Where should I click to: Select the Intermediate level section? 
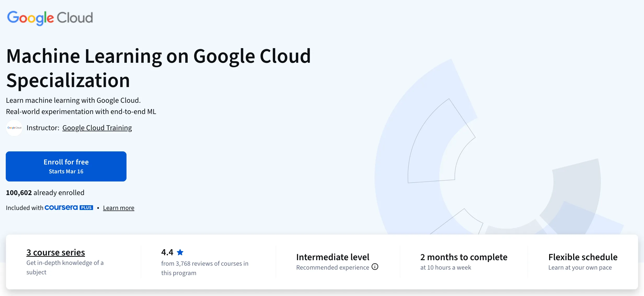click(332, 257)
